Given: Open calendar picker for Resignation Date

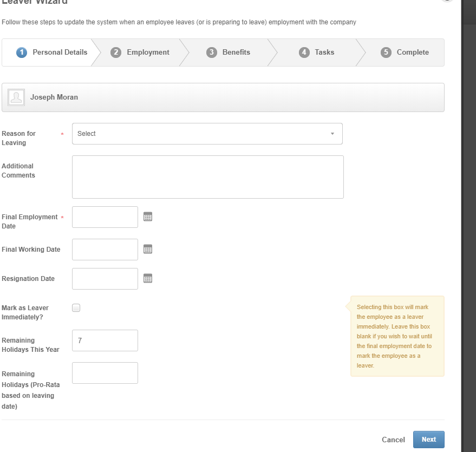Looking at the screenshot, I should [x=148, y=278].
